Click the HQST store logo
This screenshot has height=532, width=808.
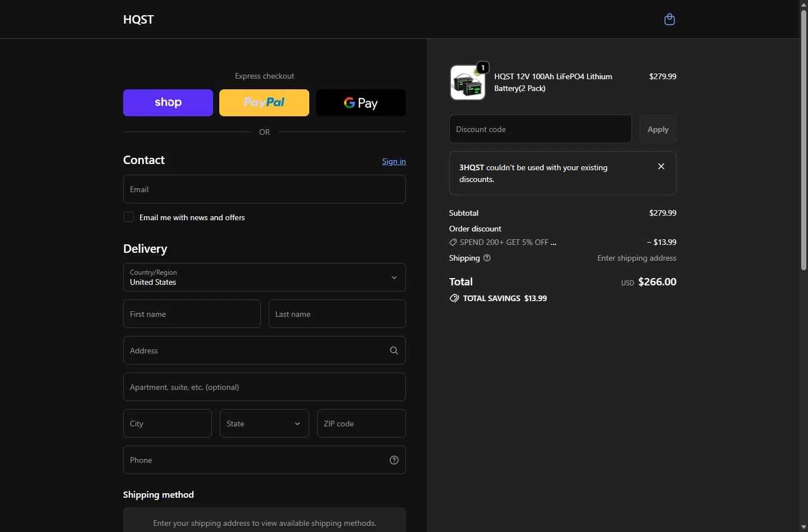coord(138,19)
